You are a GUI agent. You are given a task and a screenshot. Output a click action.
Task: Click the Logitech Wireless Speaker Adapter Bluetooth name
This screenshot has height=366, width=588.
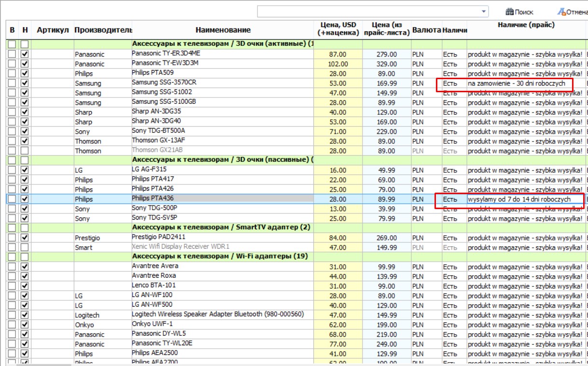218,314
